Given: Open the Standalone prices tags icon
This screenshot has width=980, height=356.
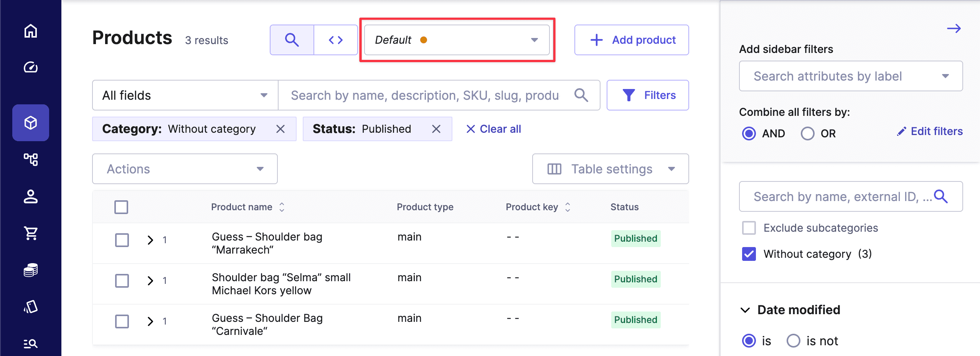Looking at the screenshot, I should [x=31, y=307].
